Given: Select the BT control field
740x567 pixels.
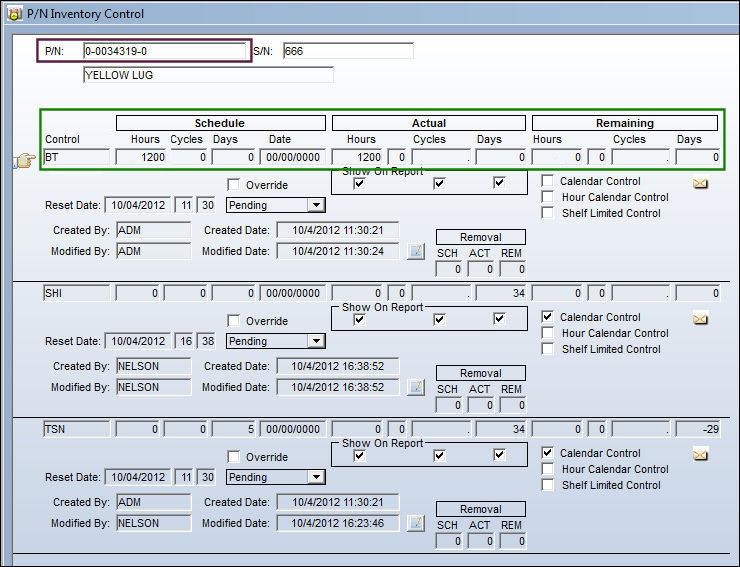Looking at the screenshot, I should coord(76,157).
